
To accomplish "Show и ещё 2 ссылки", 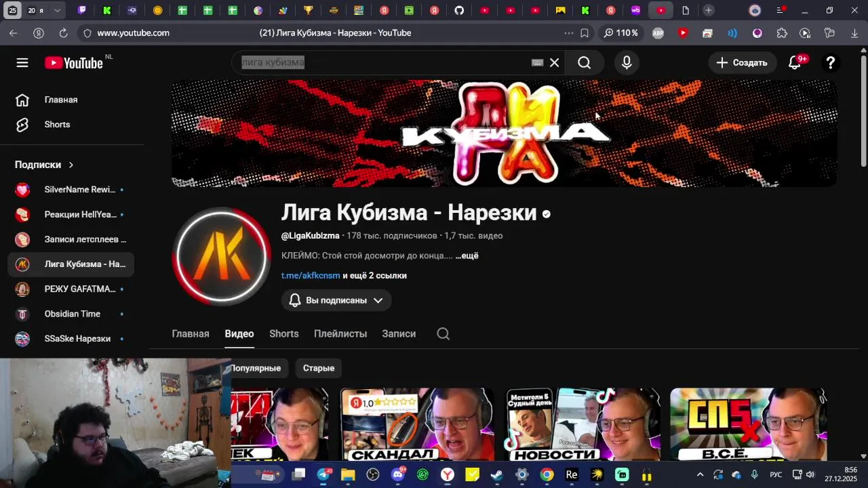I will pos(374,276).
